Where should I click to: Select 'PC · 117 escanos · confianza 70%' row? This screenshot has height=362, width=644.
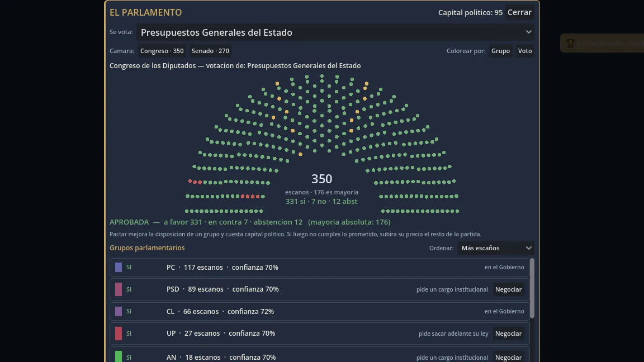(320, 267)
